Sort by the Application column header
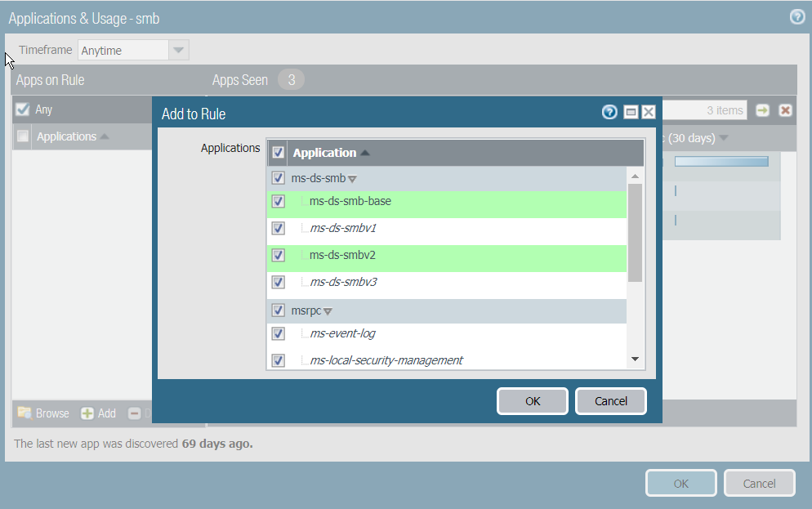 [x=324, y=153]
